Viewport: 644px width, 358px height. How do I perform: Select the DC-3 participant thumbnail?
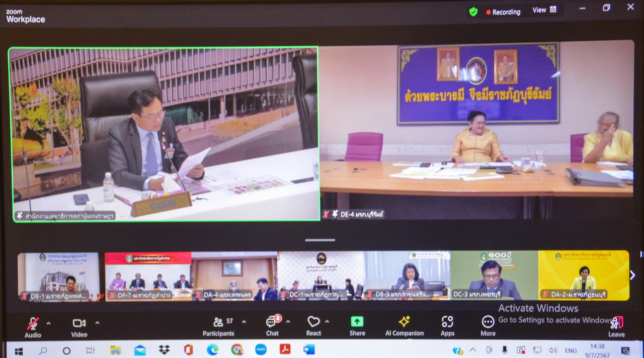tap(494, 275)
